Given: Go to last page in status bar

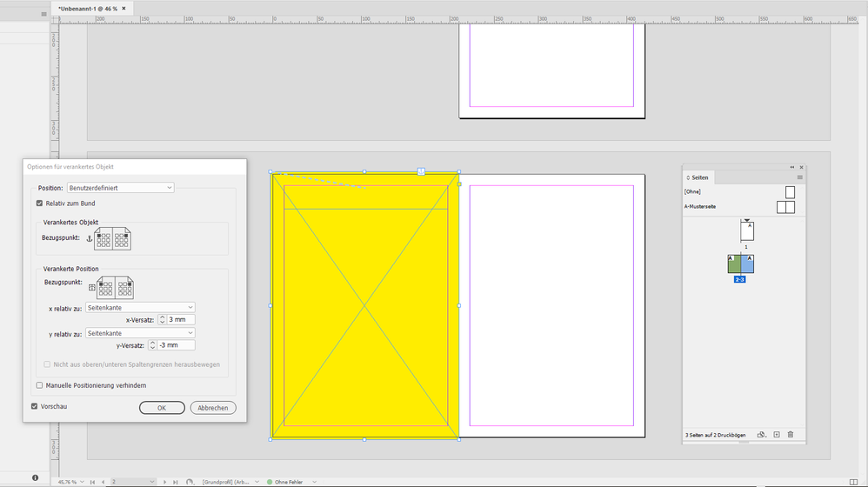Looking at the screenshot, I should (175, 482).
